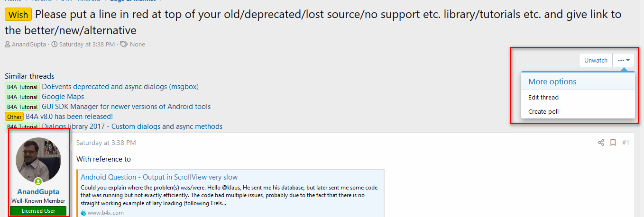Bookmark the first post
The height and width of the screenshot is (217, 644).
613,143
